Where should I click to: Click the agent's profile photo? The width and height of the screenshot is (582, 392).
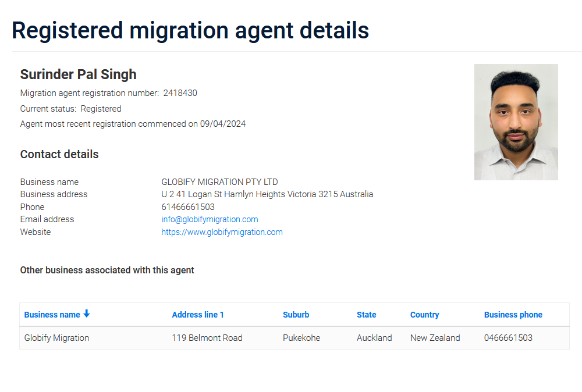pos(516,122)
